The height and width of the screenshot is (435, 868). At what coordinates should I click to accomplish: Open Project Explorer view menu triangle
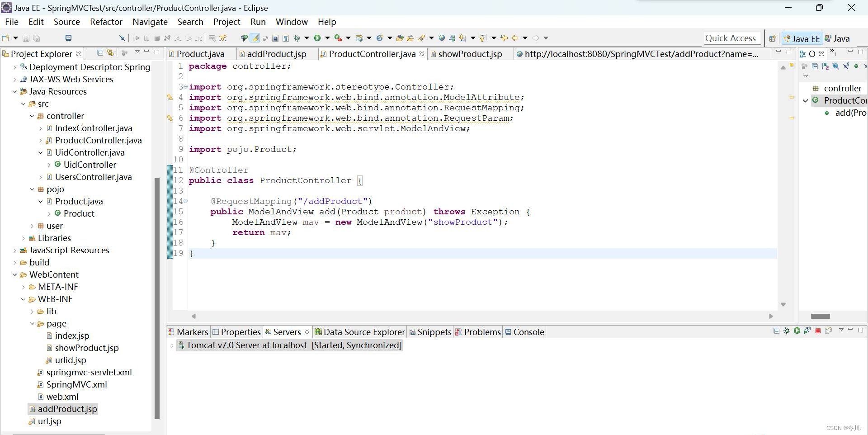[x=137, y=52]
